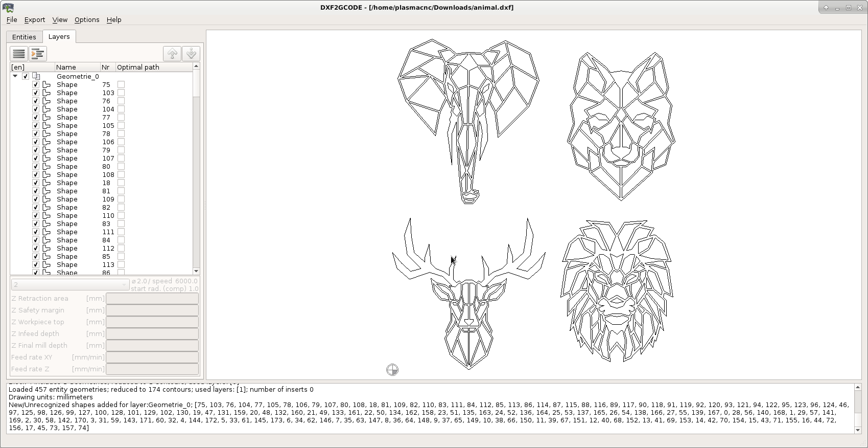
Task: Click the Z Retraction area input field
Action: [x=152, y=298]
